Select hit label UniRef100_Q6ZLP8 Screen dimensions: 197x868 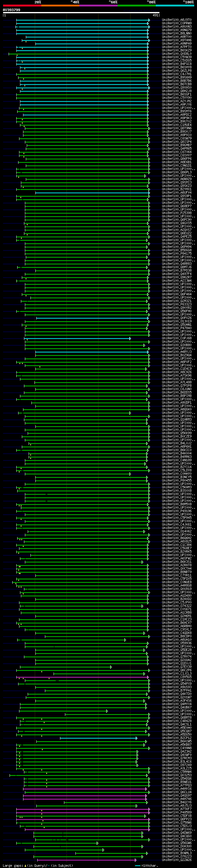(x=177, y=71)
